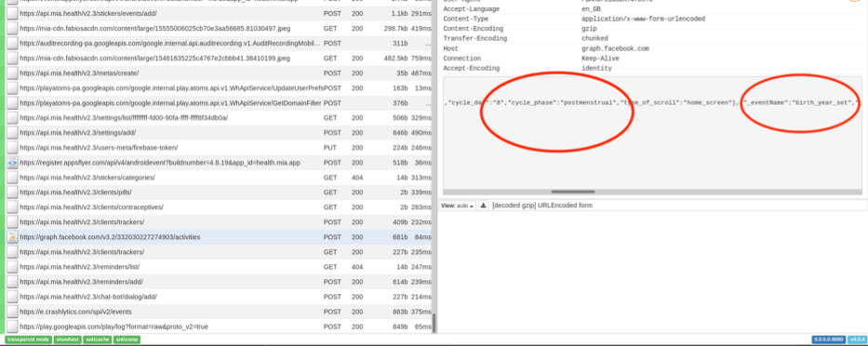Click the chunked header value
Viewport: 868px width, 346px height.
[594, 39]
